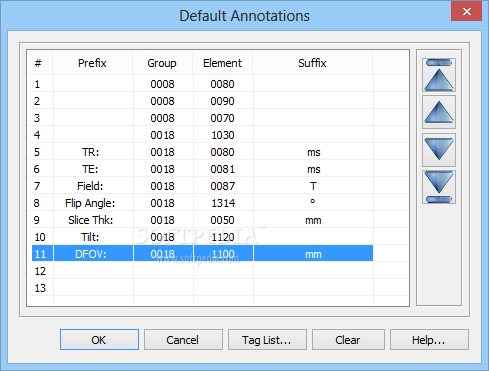Select empty row number 13
Viewport: 489px width, 371px height.
point(40,288)
